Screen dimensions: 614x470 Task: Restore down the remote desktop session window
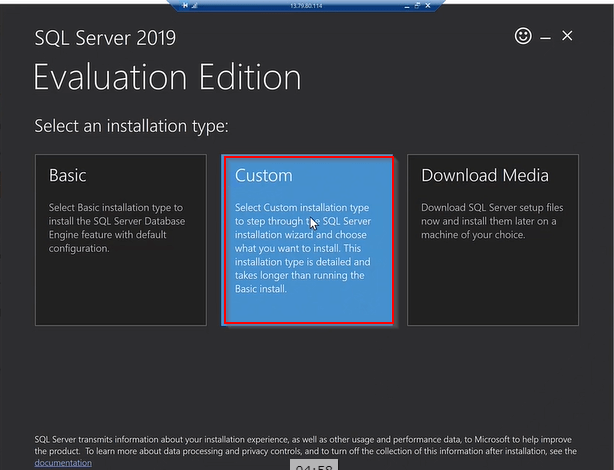point(417,5)
